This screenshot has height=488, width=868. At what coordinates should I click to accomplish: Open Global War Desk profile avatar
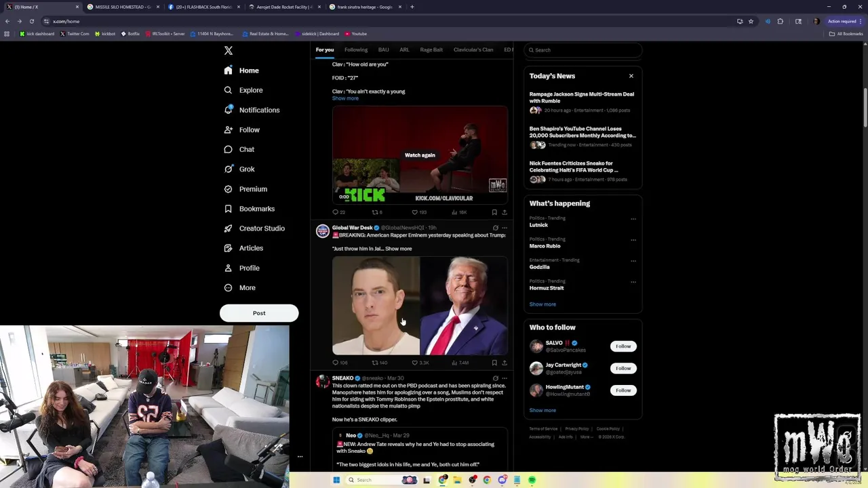click(322, 232)
